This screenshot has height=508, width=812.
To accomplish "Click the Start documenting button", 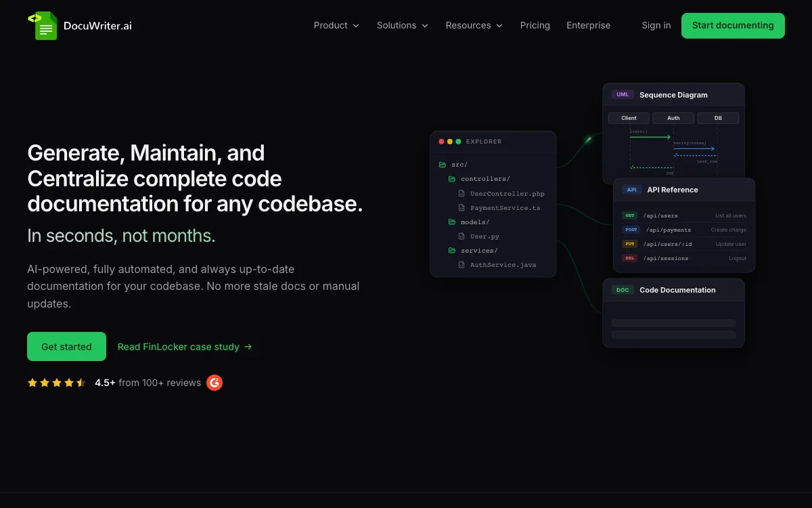I will point(733,26).
